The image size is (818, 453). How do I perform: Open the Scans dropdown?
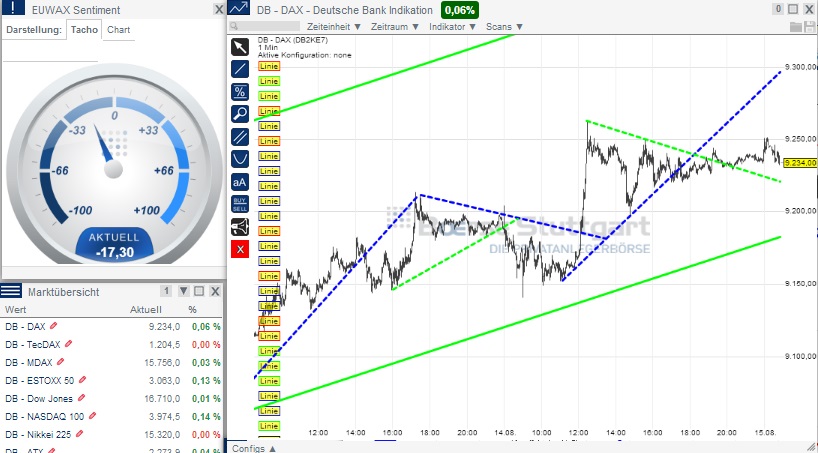504,27
